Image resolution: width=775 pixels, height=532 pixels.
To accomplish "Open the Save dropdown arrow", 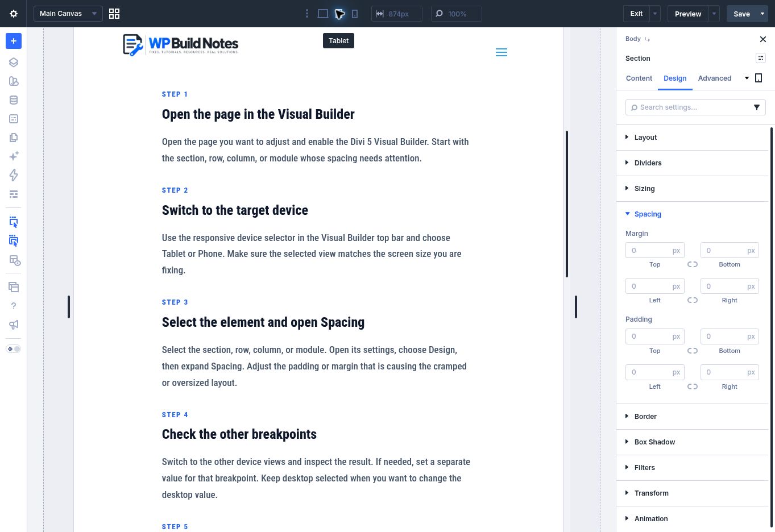I will click(762, 14).
